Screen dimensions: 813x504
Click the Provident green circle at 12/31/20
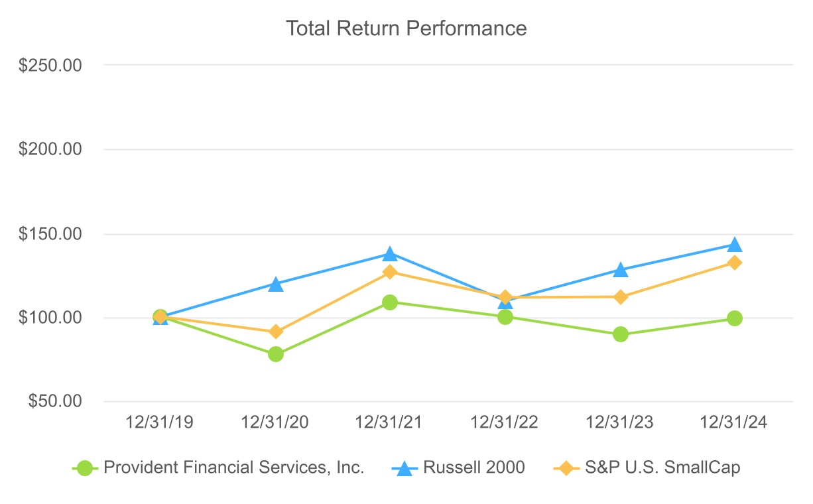276,354
